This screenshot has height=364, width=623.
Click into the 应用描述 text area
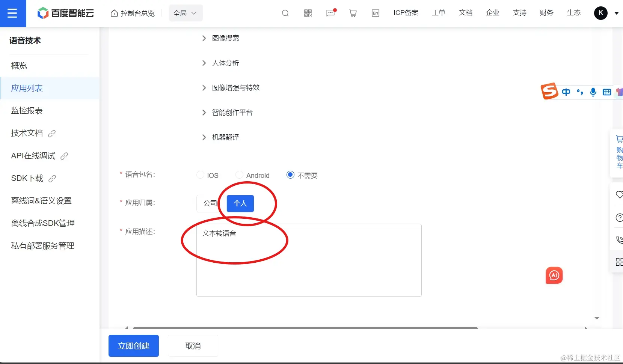tap(309, 260)
